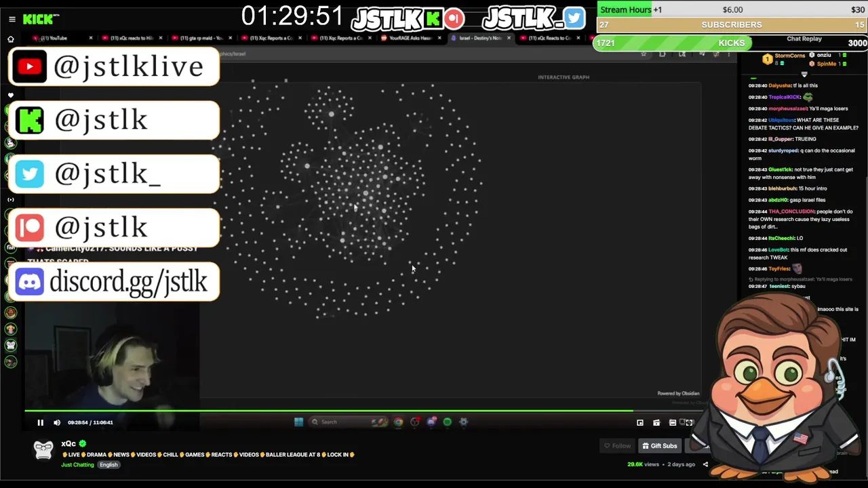868x488 pixels.
Task: Open Chrome from the in-video taskbar
Action: click(398, 422)
